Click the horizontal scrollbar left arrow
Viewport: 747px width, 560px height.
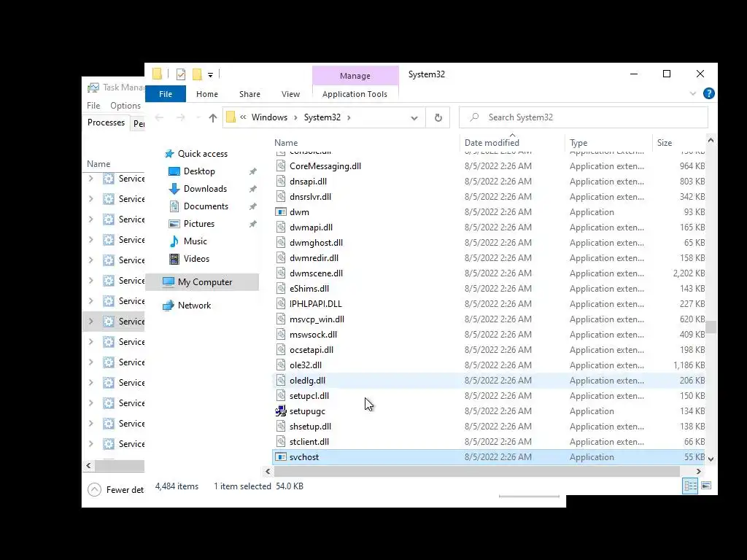268,472
